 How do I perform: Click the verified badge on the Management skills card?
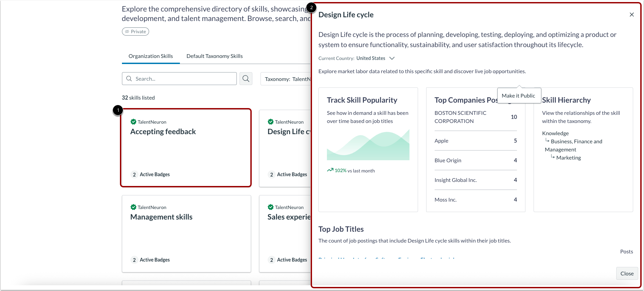point(133,207)
